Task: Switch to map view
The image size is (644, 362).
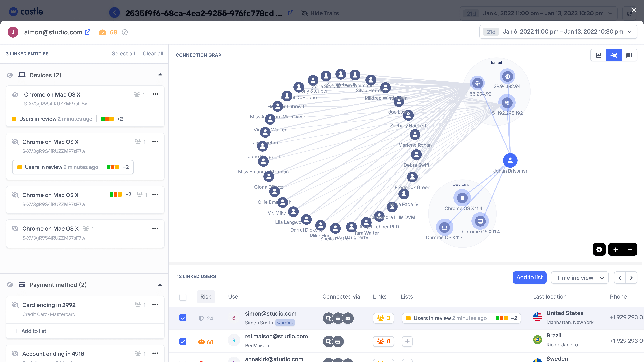Action: (x=629, y=55)
